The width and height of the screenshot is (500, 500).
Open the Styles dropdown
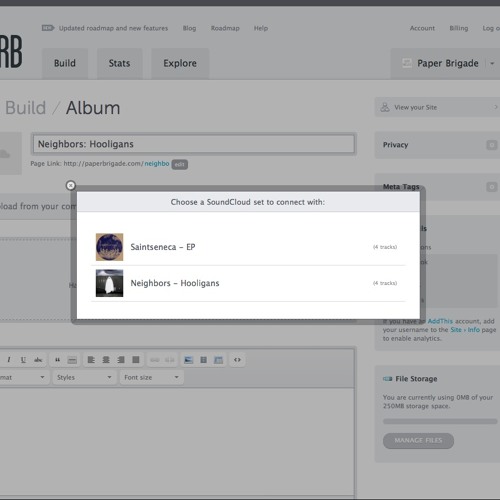click(x=84, y=377)
